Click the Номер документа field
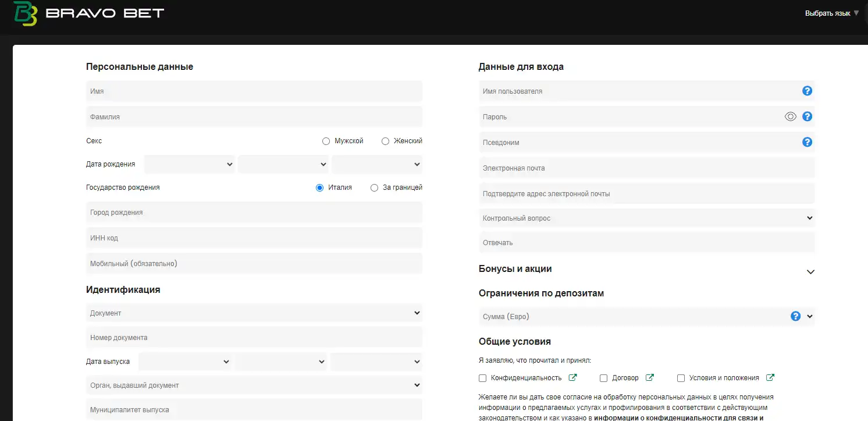Viewport: 868px width, 421px height. [254, 337]
